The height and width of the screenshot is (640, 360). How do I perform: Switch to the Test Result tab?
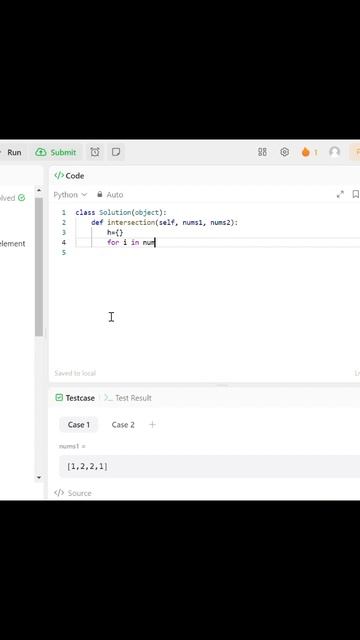click(x=128, y=398)
